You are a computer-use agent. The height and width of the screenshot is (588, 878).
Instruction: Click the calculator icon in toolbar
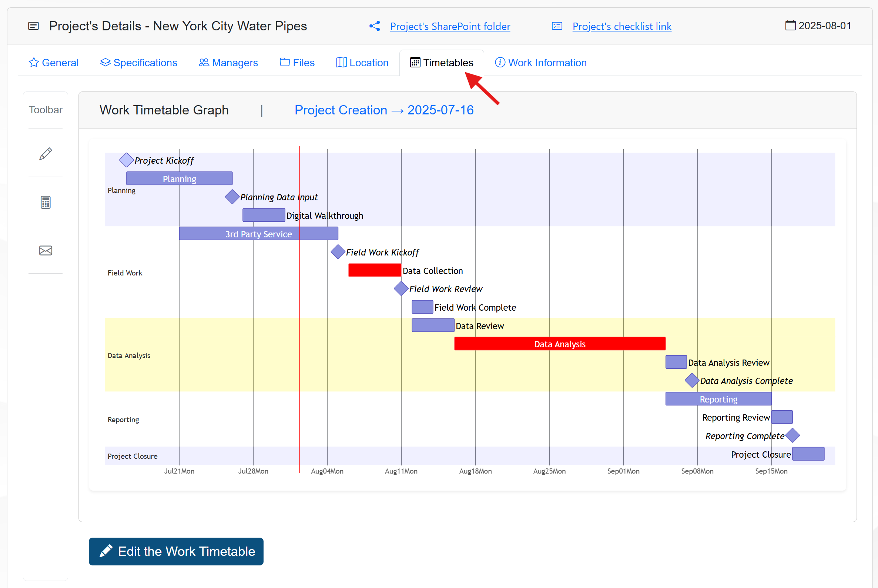[x=46, y=203]
